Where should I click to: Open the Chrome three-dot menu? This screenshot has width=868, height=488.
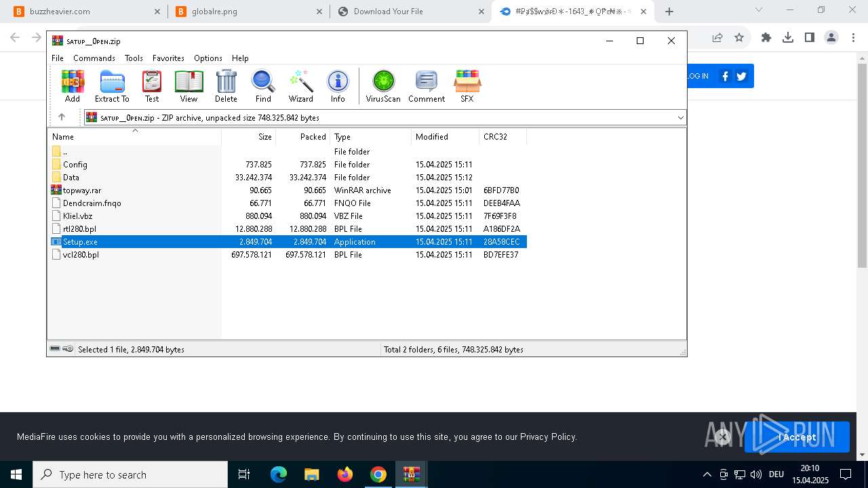pos(852,38)
